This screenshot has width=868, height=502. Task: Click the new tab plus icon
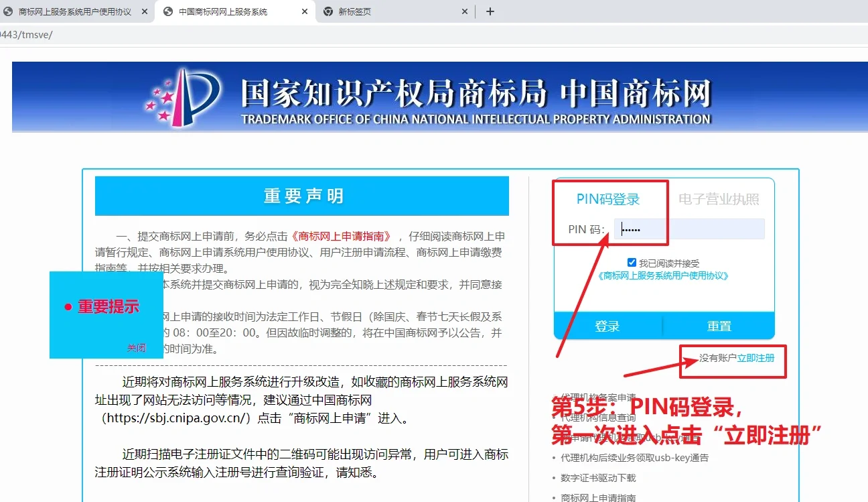point(490,11)
